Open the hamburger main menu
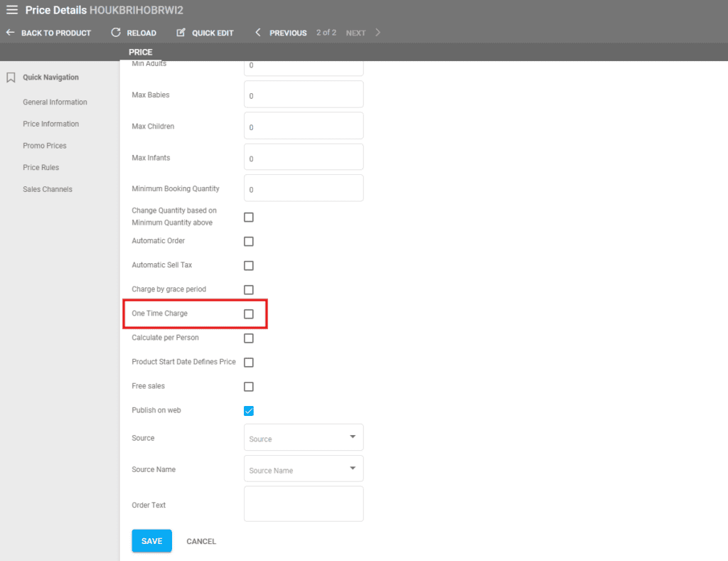The width and height of the screenshot is (728, 561). tap(12, 10)
